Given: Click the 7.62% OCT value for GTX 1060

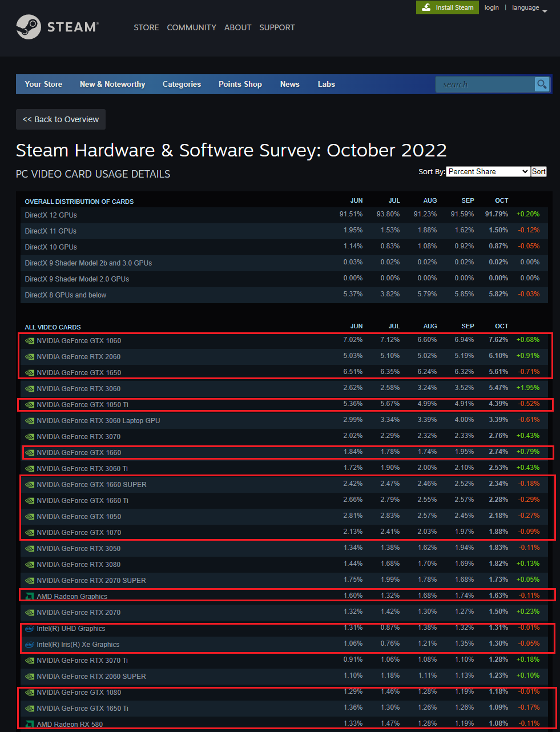Looking at the screenshot, I should (x=498, y=340).
